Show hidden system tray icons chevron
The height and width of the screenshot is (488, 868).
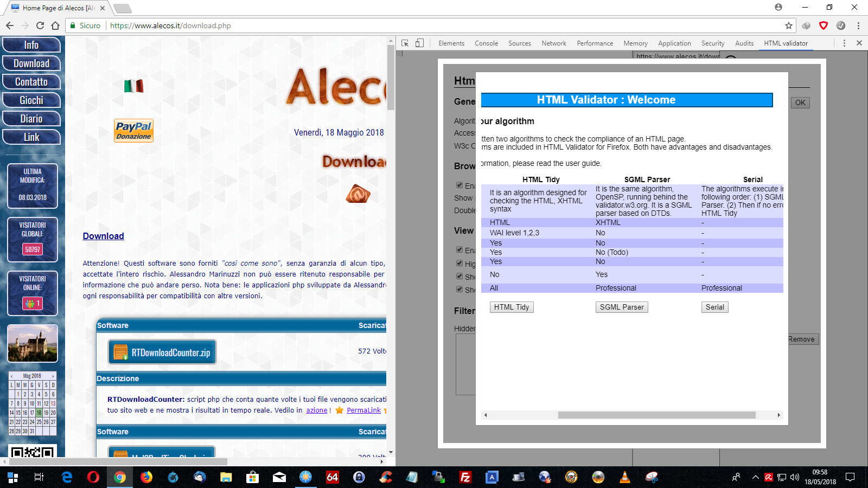[x=755, y=477]
